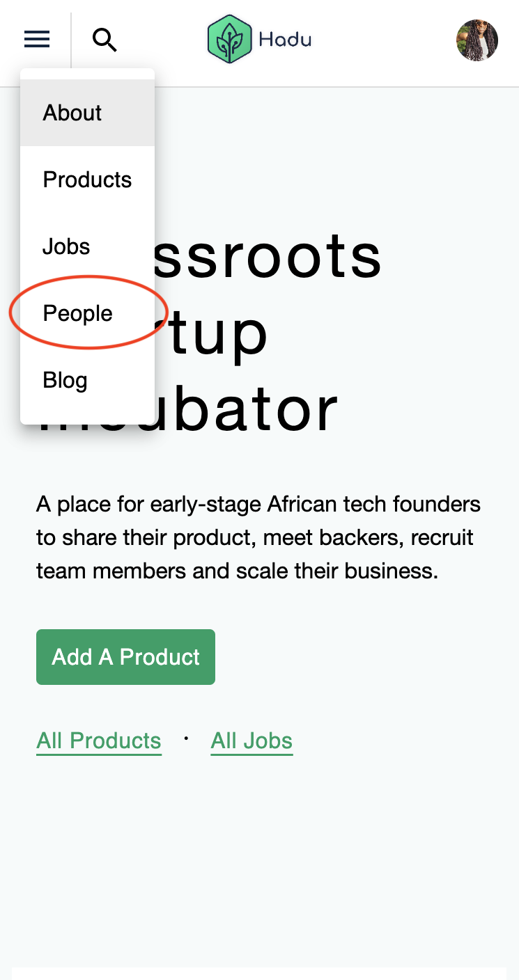Close the hamburger navigation menu icon
Viewport: 519px width, 980px height.
pos(37,40)
